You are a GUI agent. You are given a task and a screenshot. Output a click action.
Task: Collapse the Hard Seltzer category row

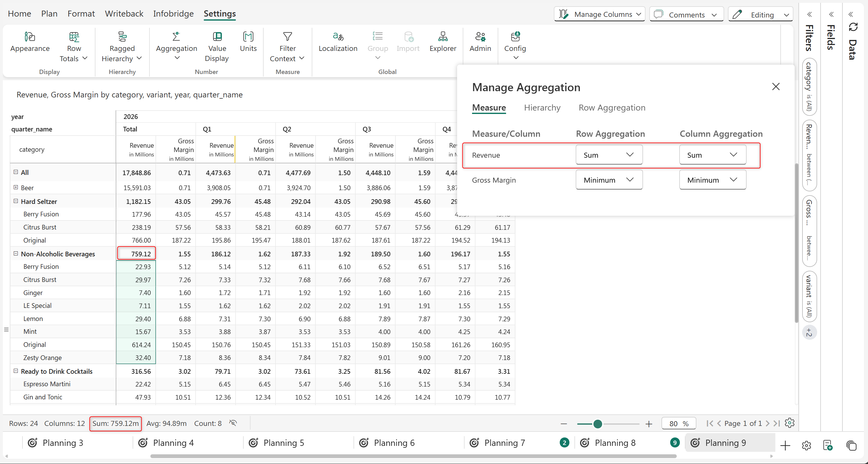point(16,201)
